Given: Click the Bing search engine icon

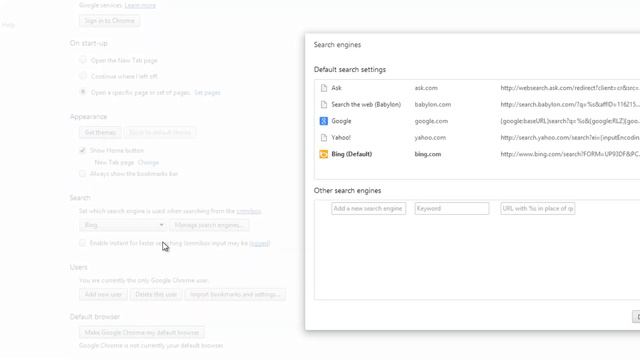Looking at the screenshot, I should [324, 154].
